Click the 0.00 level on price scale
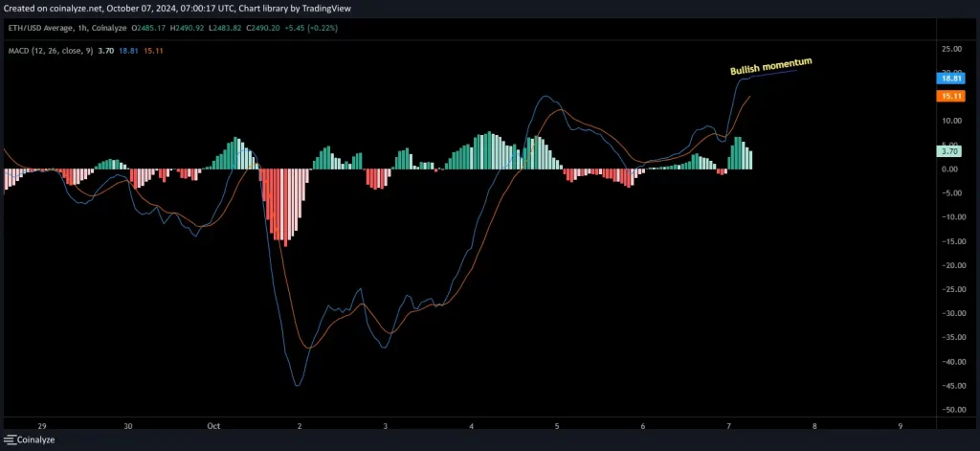 click(950, 169)
